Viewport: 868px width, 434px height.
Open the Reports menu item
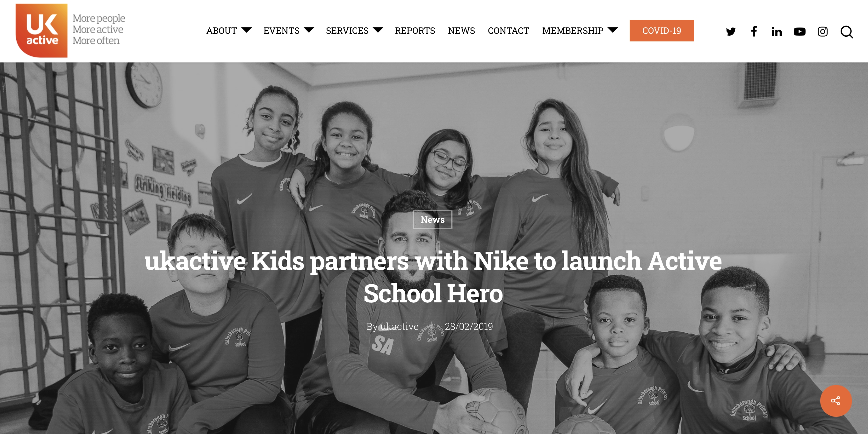(x=415, y=31)
